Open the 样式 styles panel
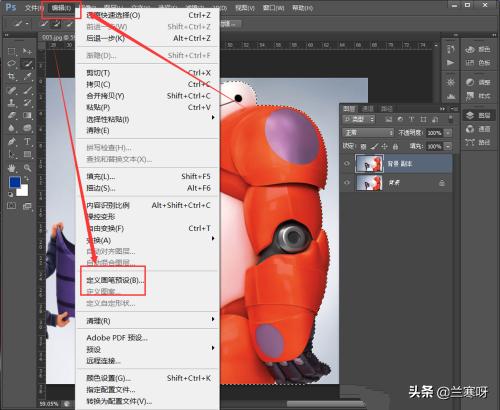This screenshot has height=410, width=500. (478, 96)
